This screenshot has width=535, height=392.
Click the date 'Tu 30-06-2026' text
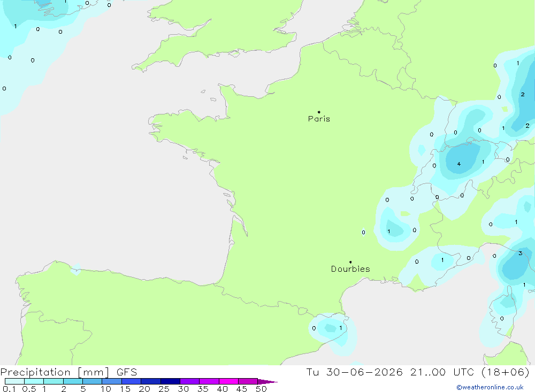pos(354,372)
